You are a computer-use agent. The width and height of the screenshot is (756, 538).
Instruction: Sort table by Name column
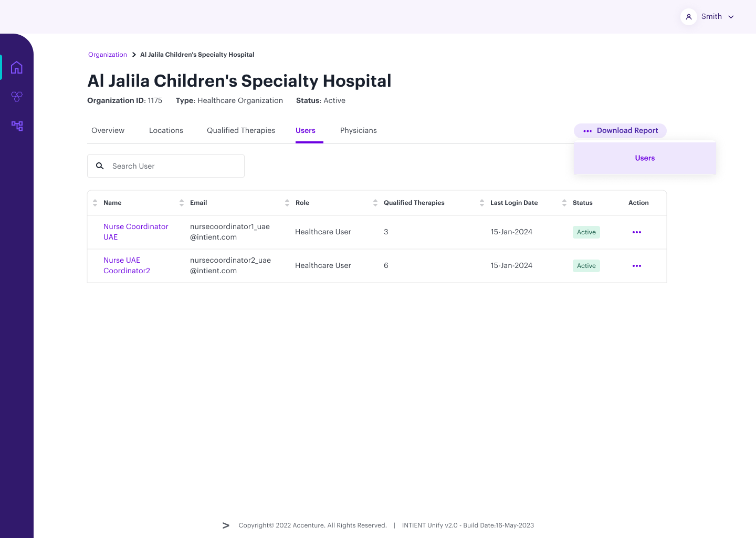[95, 203]
